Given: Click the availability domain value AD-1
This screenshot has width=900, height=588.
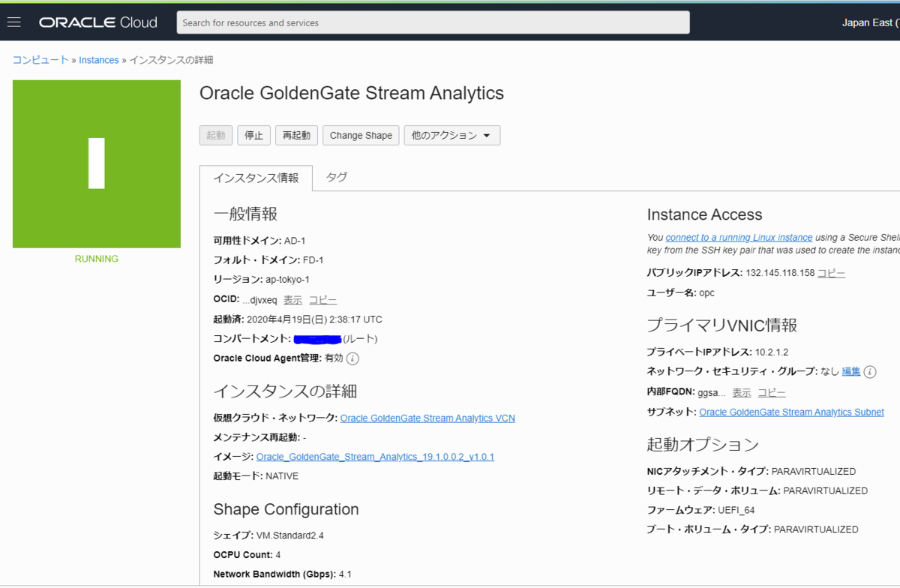Looking at the screenshot, I should 295,241.
